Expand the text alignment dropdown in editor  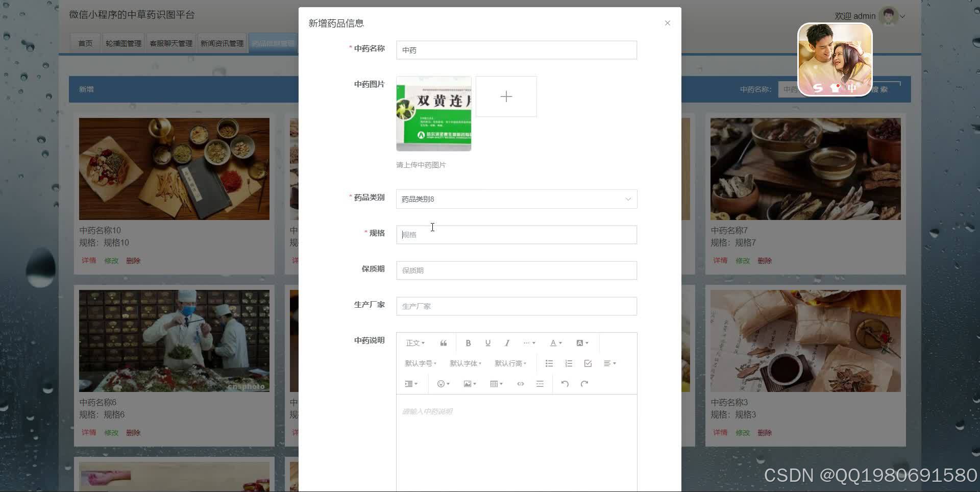(609, 363)
